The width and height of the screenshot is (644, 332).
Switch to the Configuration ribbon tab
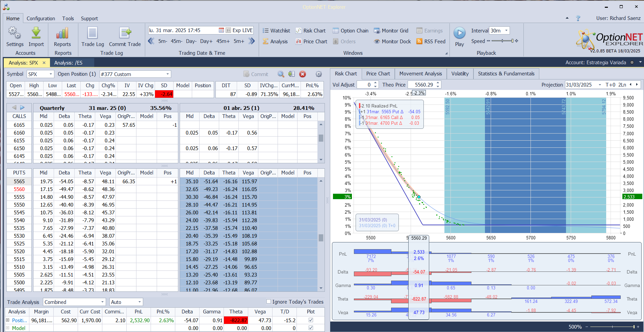pyautogui.click(x=41, y=19)
